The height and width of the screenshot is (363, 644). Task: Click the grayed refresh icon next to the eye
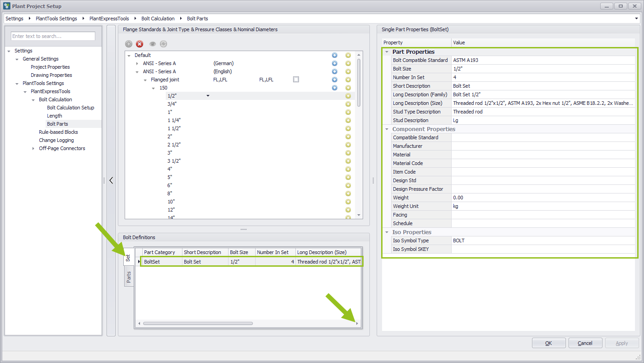point(163,44)
